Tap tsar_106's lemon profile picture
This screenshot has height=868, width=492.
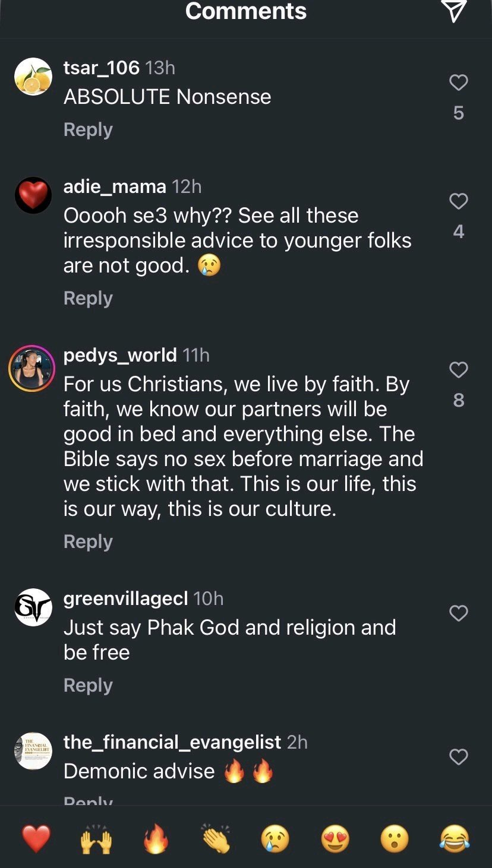coord(33,77)
